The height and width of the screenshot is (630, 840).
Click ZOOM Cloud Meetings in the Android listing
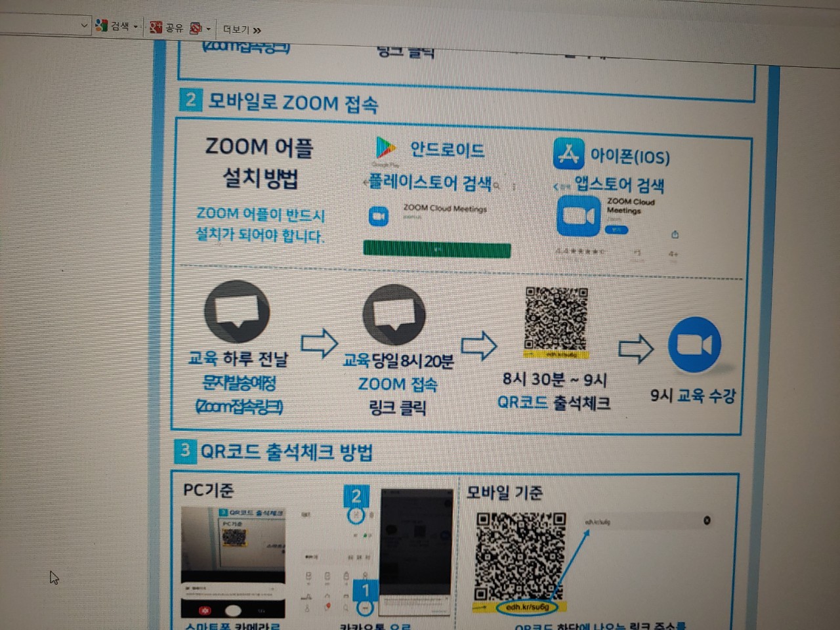click(x=445, y=209)
